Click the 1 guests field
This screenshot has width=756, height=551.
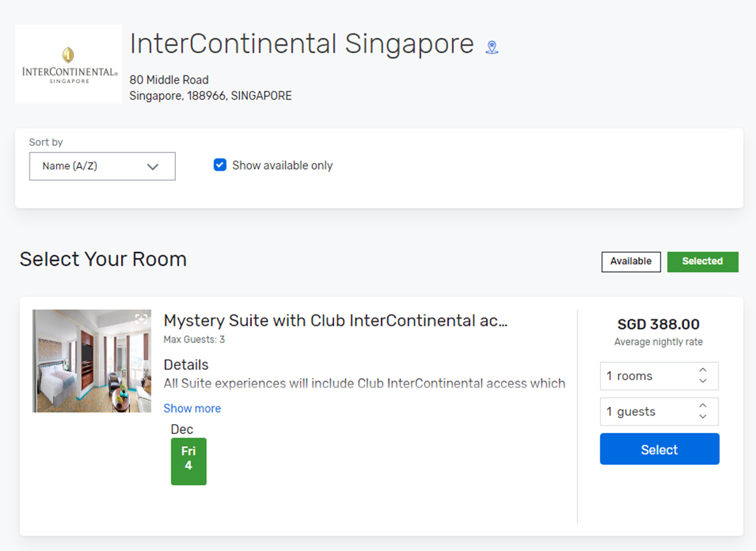tap(659, 412)
